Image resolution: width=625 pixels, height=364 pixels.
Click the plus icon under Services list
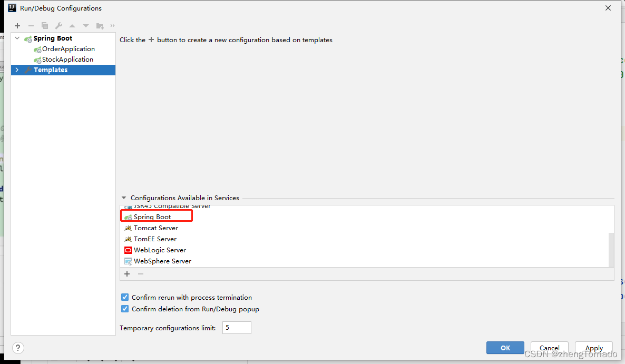[126, 274]
